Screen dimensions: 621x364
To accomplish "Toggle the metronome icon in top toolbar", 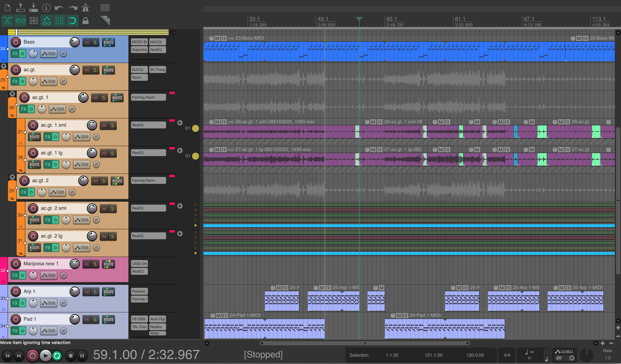I will pyautogui.click(x=85, y=8).
